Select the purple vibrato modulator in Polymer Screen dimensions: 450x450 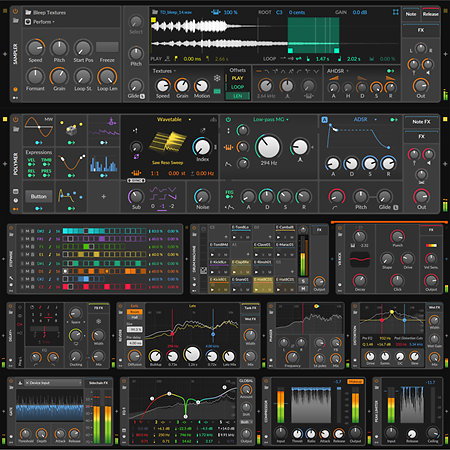(x=104, y=127)
